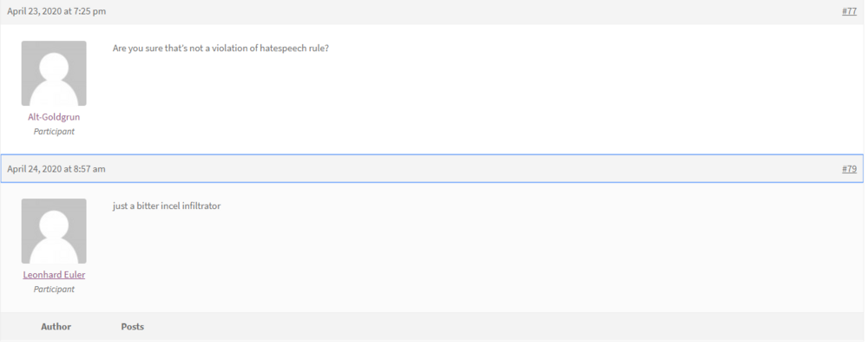Click the Posts column header

coord(132,327)
